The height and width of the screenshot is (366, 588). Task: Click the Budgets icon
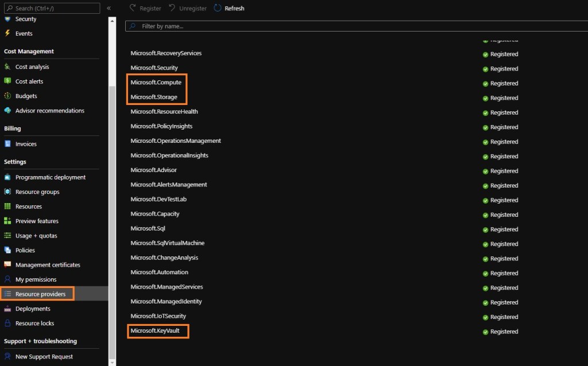(x=7, y=96)
